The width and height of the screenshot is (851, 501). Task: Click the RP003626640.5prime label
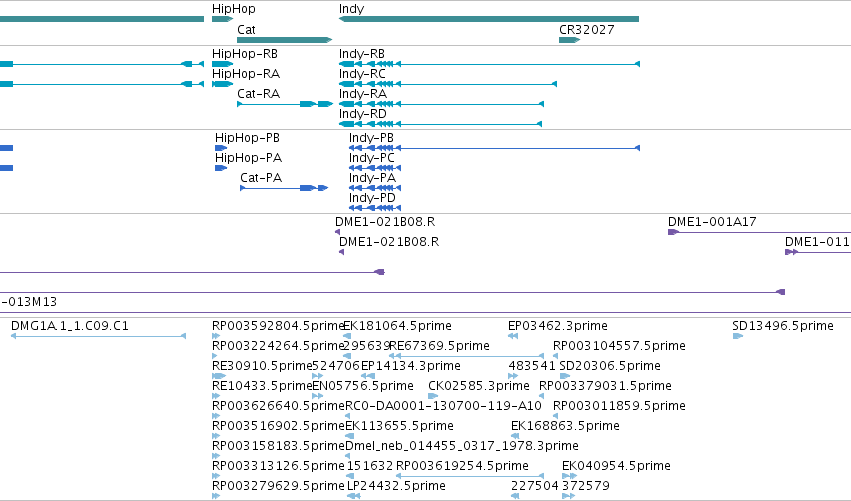(279, 407)
